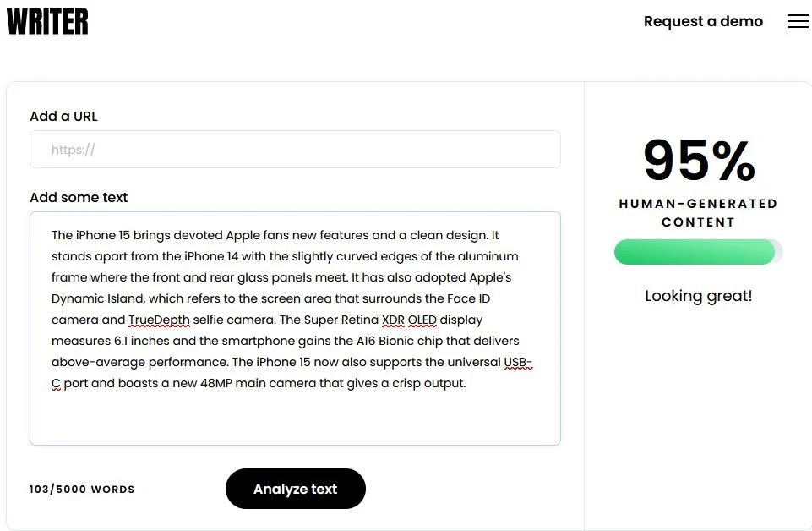Click the Human-Generated Content label
Screen dimensions: 812x531
[698, 213]
